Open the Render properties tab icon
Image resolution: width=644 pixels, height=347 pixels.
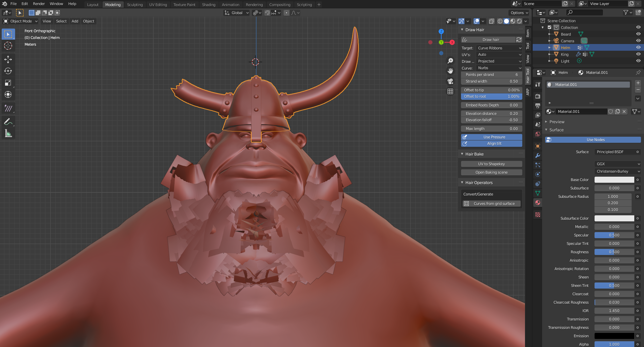(538, 96)
